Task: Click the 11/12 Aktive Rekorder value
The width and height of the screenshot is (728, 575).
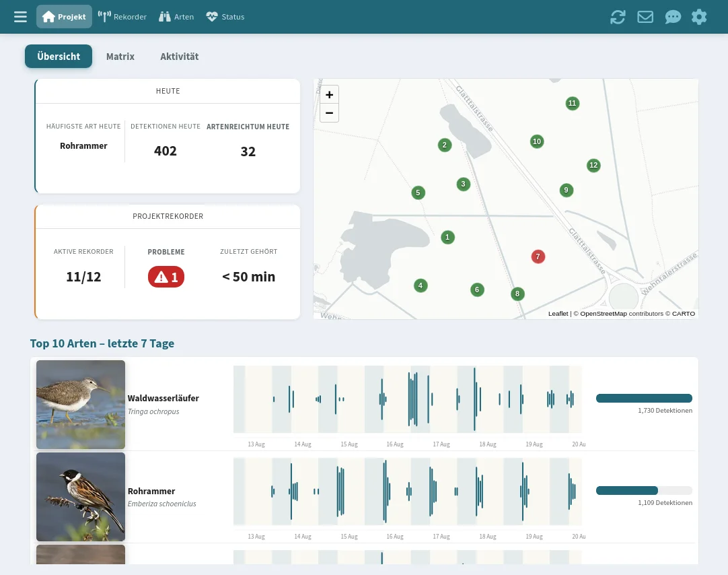Action: click(x=83, y=277)
